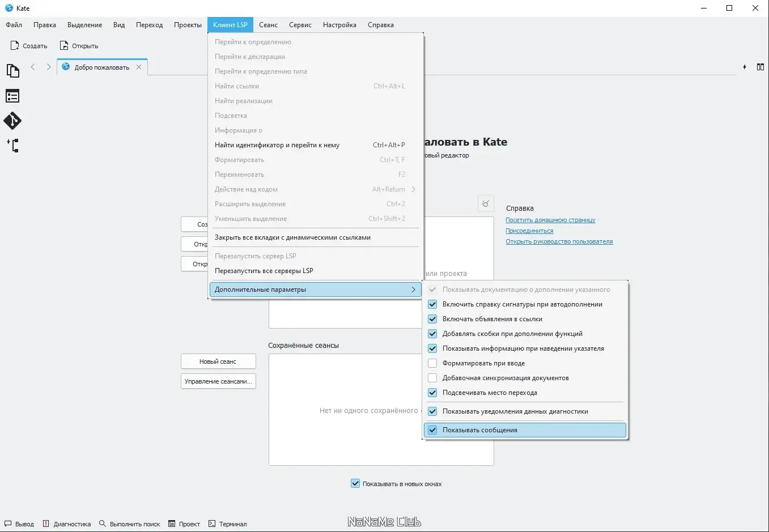This screenshot has width=769, height=532.
Task: Click the clear recent list icon
Action: pyautogui.click(x=486, y=203)
